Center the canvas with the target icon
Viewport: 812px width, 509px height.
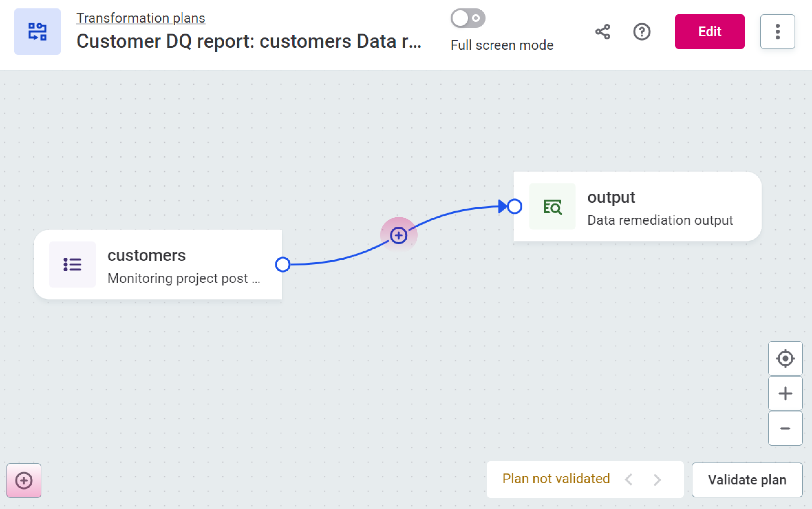click(x=785, y=358)
